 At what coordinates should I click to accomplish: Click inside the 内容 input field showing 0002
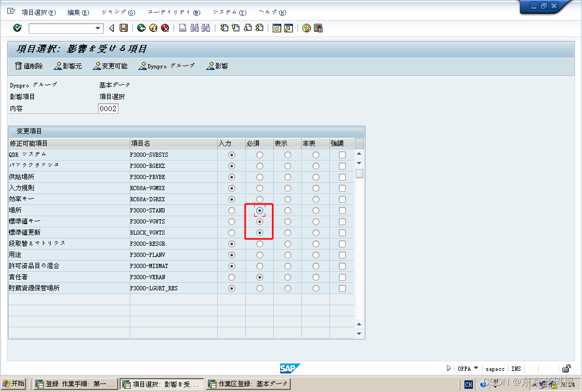click(x=108, y=108)
